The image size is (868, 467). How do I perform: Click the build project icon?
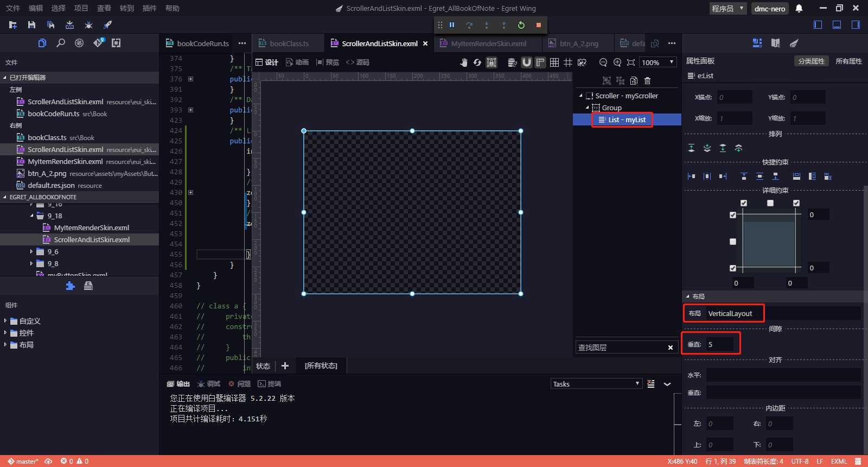[x=69, y=25]
